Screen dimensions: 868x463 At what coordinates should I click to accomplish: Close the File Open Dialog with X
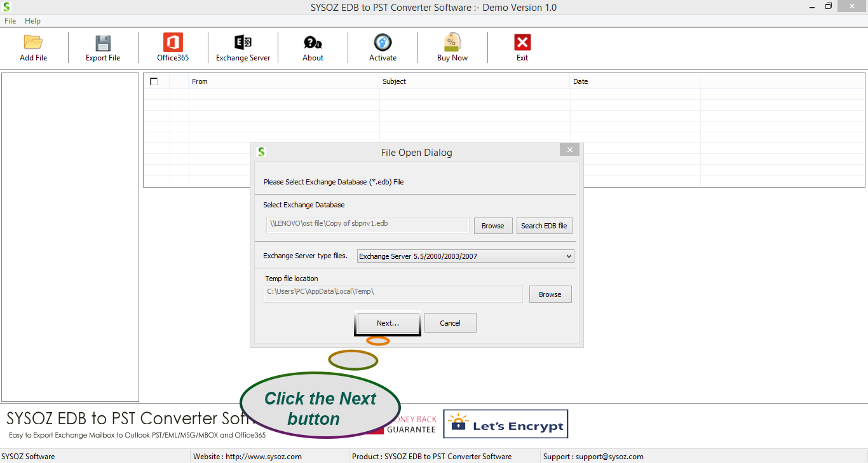pyautogui.click(x=570, y=150)
